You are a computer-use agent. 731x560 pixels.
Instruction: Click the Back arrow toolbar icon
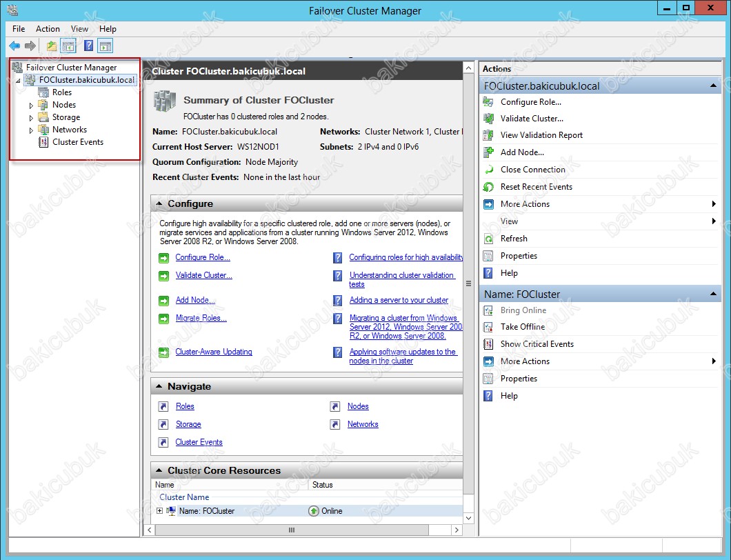[x=14, y=46]
